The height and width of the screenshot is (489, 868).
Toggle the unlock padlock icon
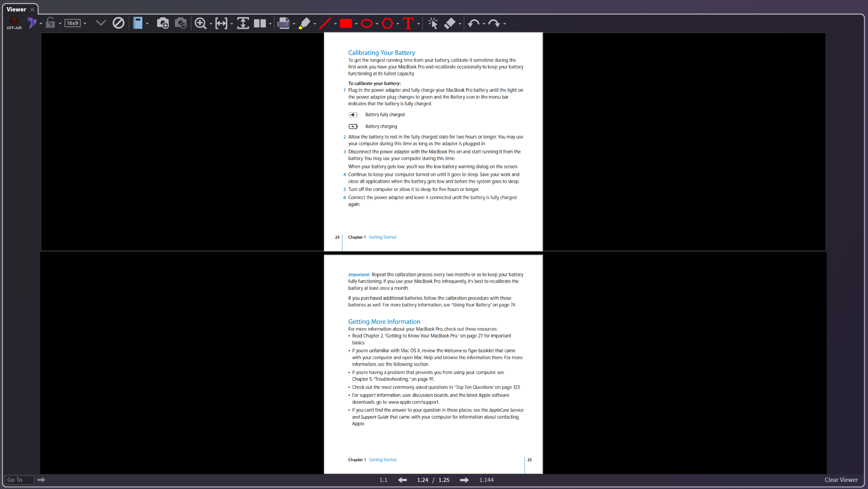click(50, 23)
